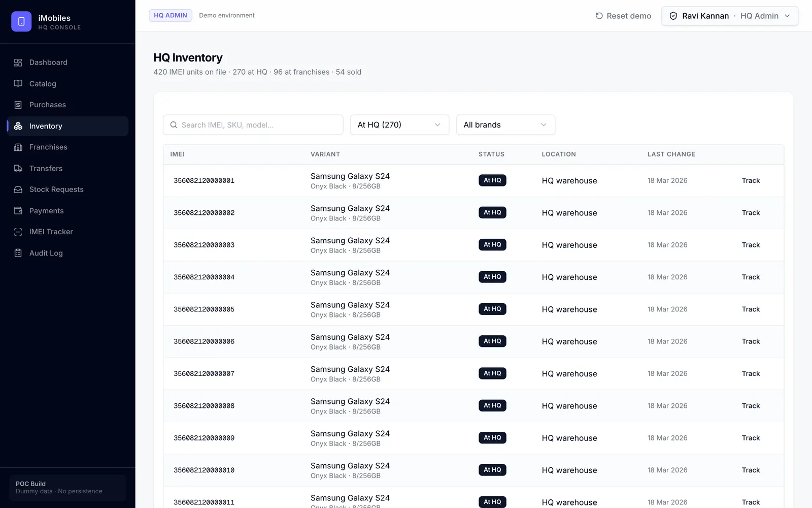Click the iMobiles phone logo icon
812x508 pixels.
click(21, 21)
